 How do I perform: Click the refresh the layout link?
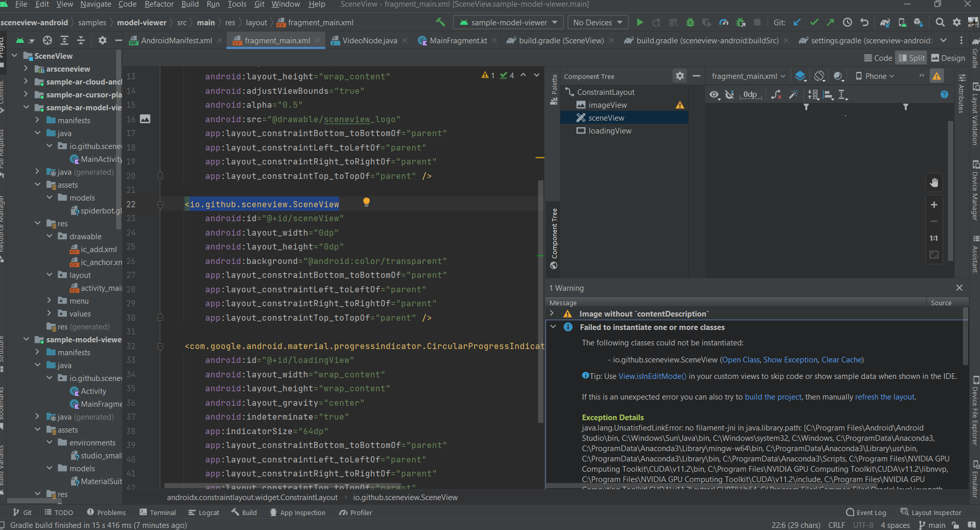click(885, 396)
